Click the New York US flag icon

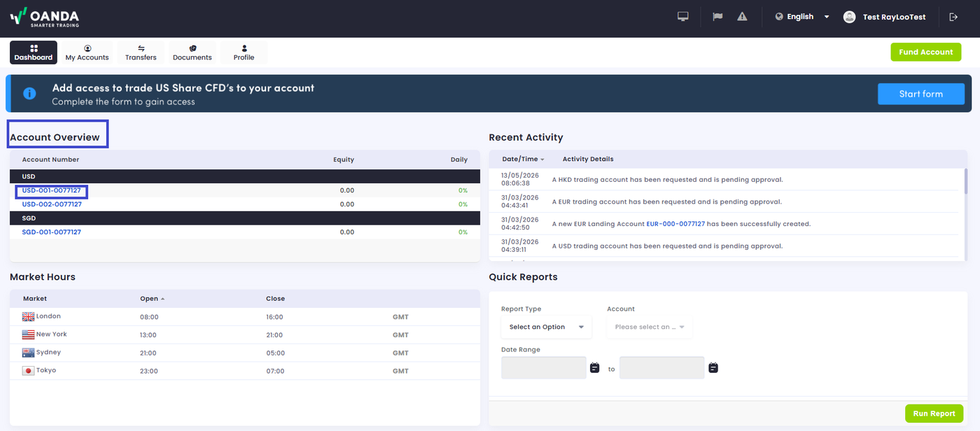click(28, 334)
